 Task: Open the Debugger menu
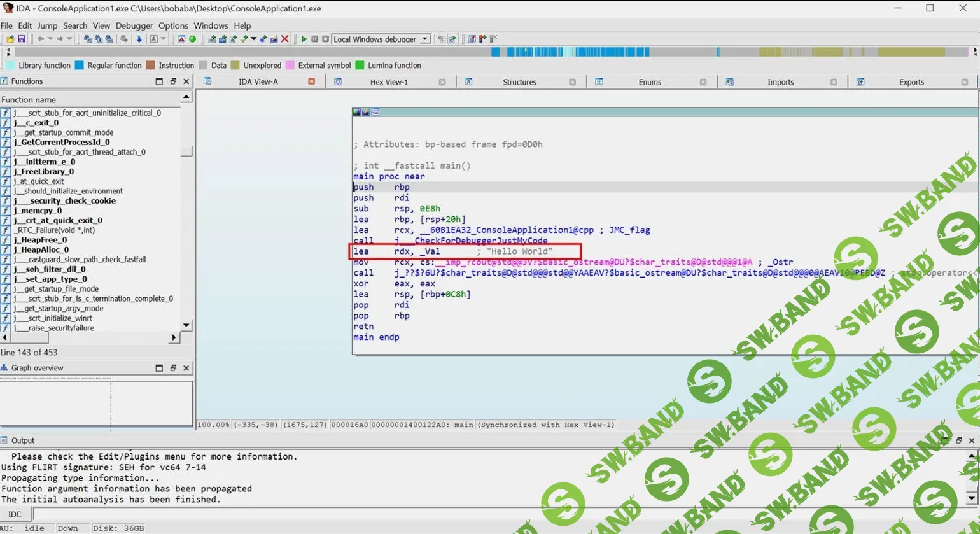click(x=134, y=25)
